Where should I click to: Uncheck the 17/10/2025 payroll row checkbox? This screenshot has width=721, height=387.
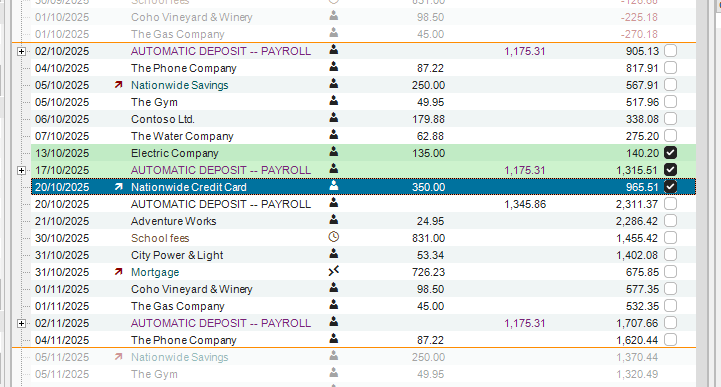coord(670,170)
